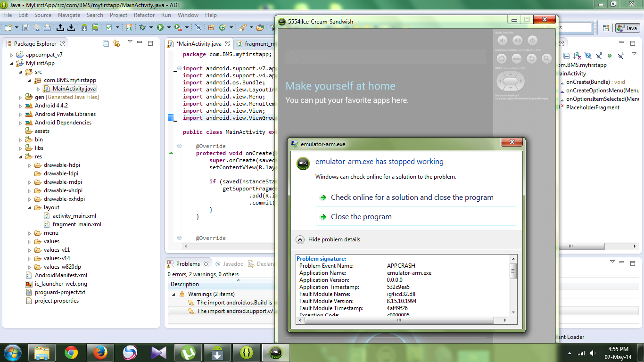Click the emulator home hardware button
The width and height of the screenshot is (644, 362).
(502, 58)
